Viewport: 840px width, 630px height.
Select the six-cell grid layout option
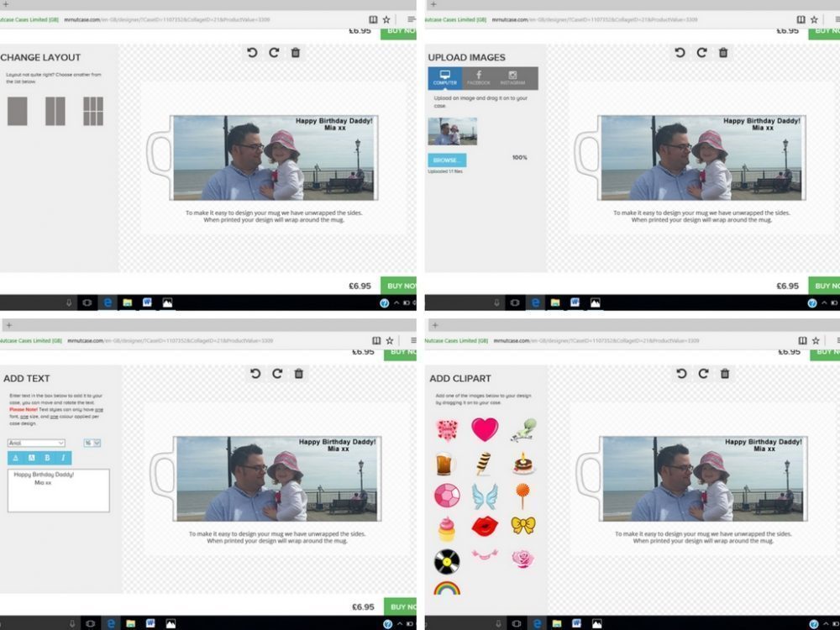coord(92,111)
